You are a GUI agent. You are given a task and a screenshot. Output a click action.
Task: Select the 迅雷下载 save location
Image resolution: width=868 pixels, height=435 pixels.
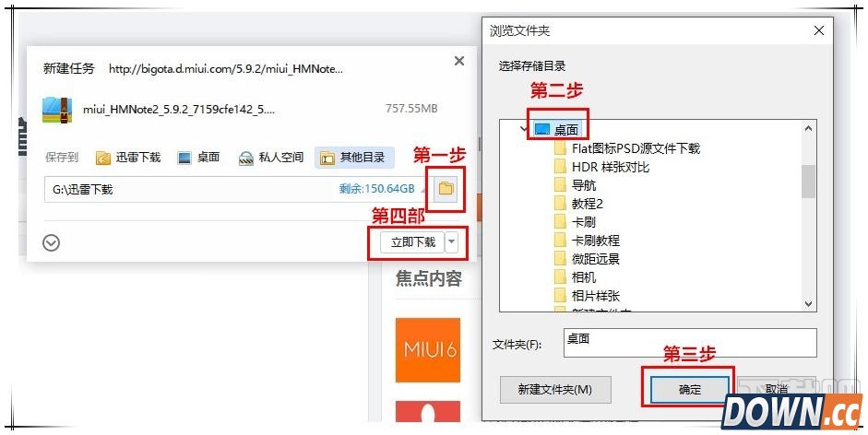click(128, 158)
